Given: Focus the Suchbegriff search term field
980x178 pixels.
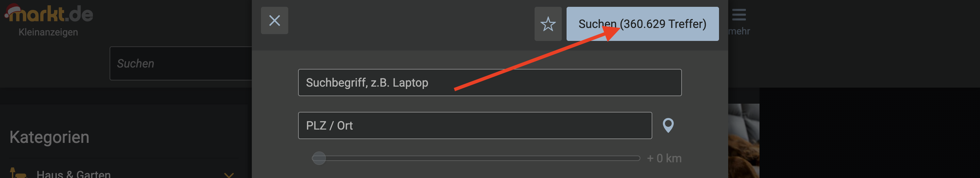Looking at the screenshot, I should pos(489,83).
